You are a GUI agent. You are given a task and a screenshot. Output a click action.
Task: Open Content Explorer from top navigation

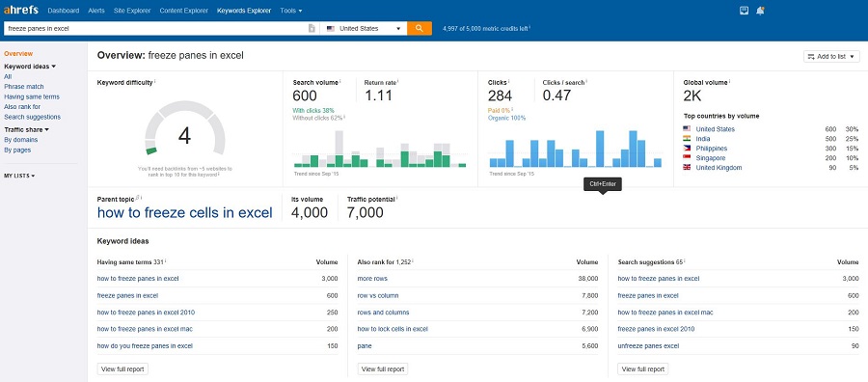tap(184, 11)
